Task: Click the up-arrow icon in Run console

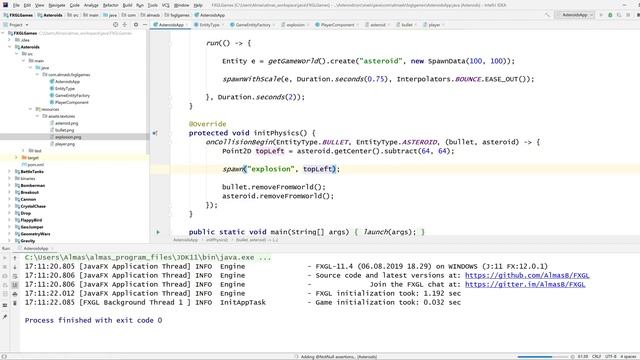Action: coord(15,258)
